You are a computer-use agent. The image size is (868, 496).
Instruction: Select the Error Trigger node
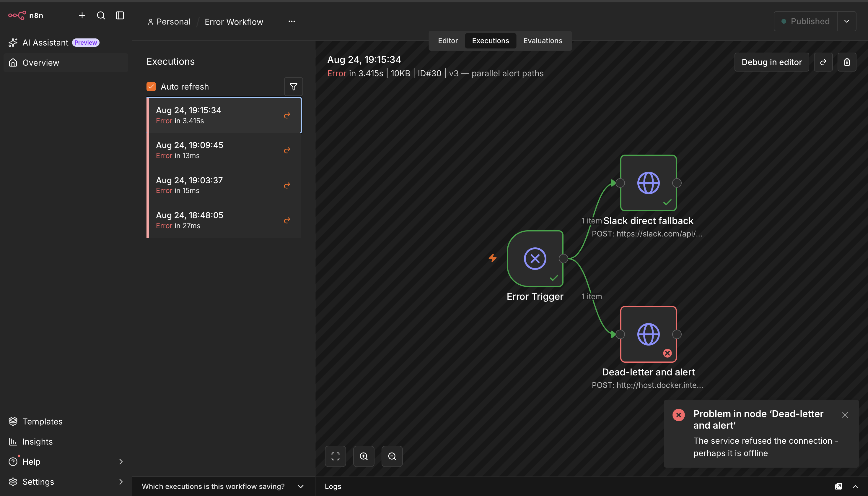click(535, 259)
